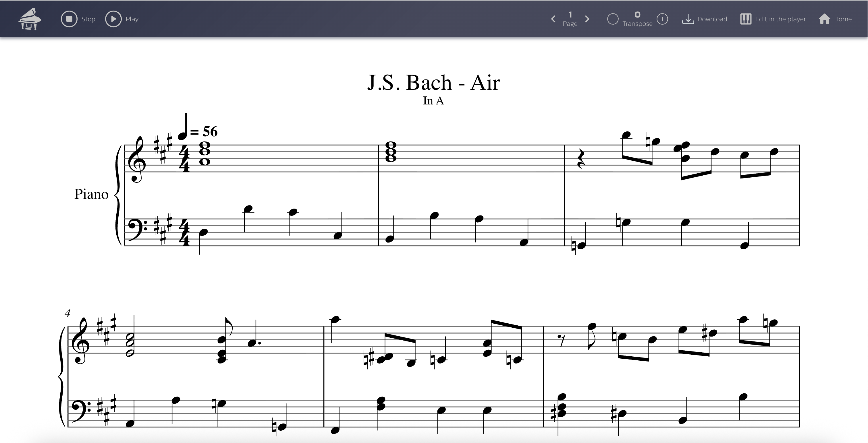868x443 pixels.
Task: Go to previous page chevron
Action: tap(553, 19)
